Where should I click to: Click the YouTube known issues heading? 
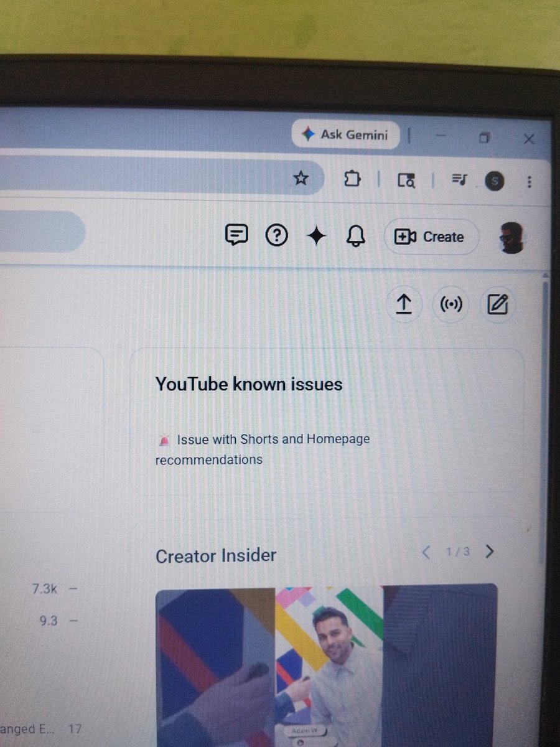click(x=249, y=384)
